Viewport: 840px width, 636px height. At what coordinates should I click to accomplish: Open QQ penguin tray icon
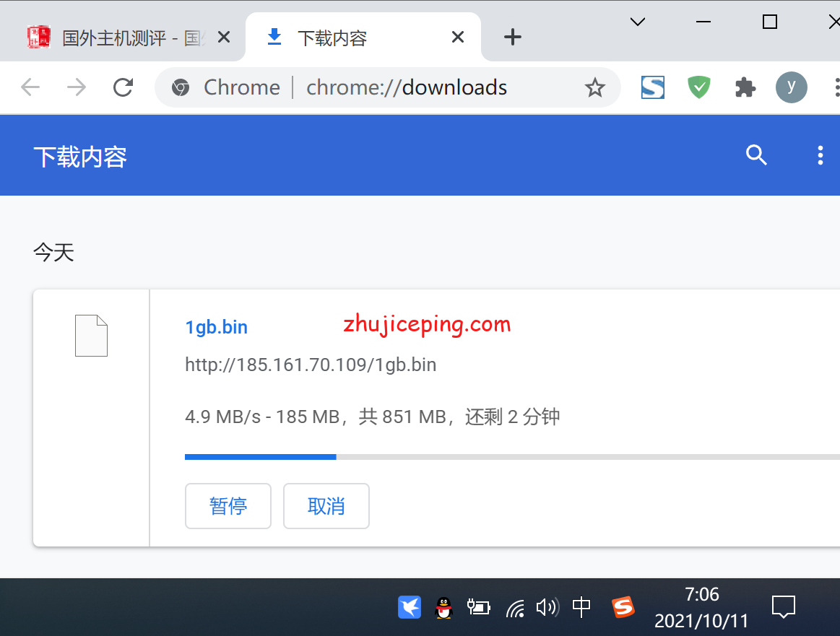coord(444,608)
